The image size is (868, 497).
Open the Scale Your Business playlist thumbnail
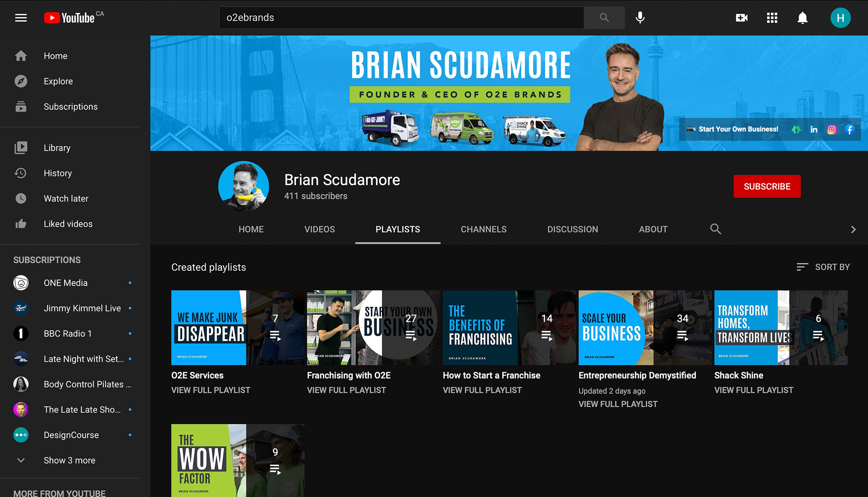click(x=645, y=328)
